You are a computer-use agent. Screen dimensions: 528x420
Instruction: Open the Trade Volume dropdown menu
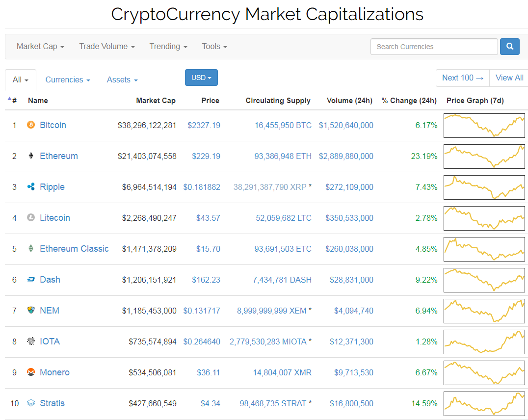107,47
